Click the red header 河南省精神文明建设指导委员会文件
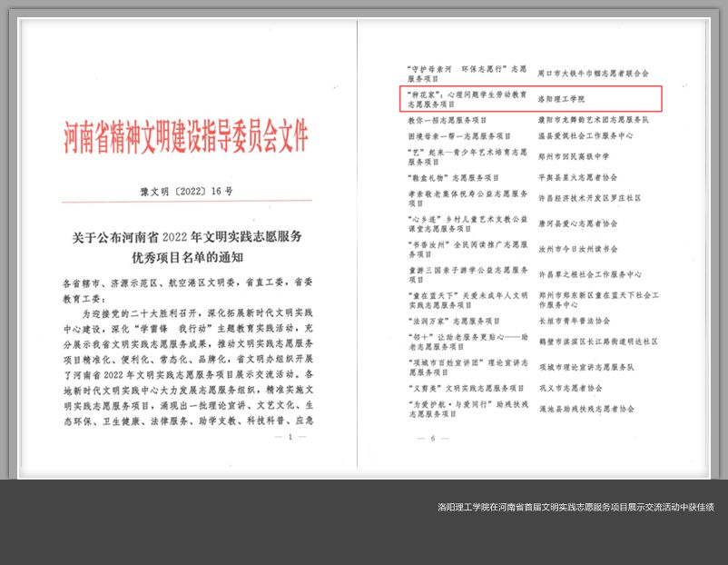The height and width of the screenshot is (565, 728). 186,139
